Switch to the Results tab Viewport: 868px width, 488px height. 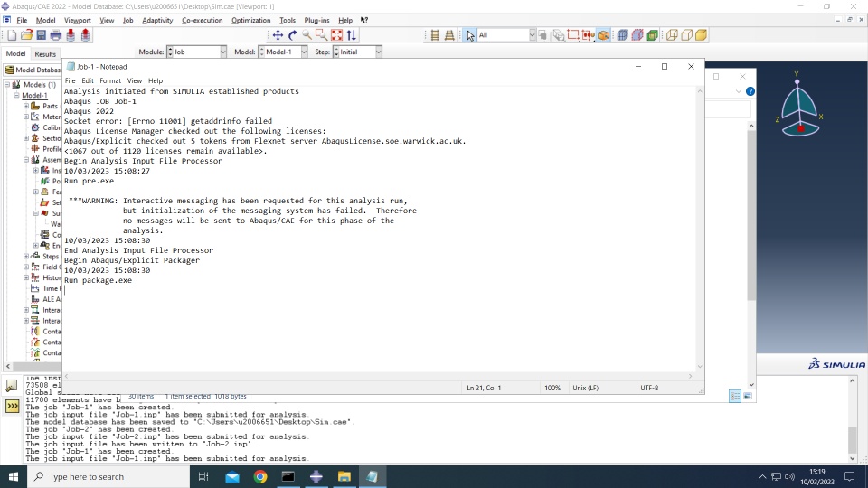tap(45, 53)
